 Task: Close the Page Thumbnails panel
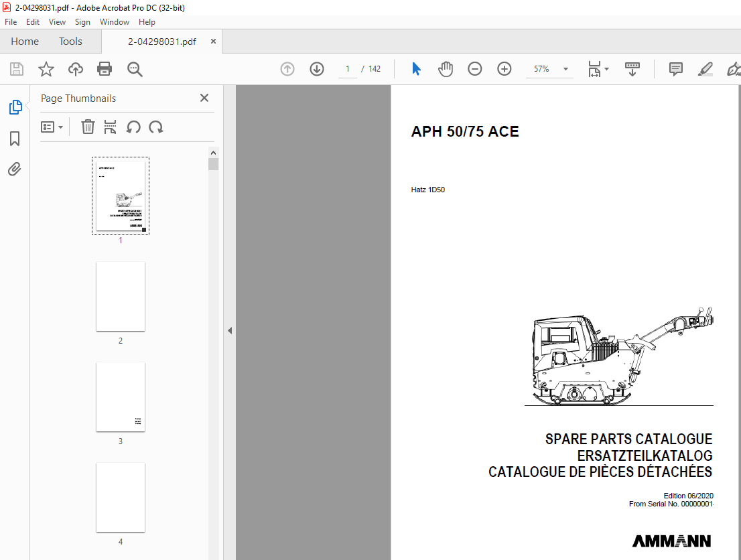[x=204, y=98]
